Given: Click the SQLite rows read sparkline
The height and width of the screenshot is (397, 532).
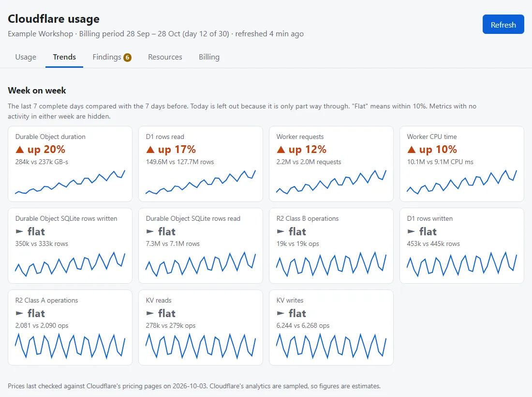Looking at the screenshot, I should 201,264.
